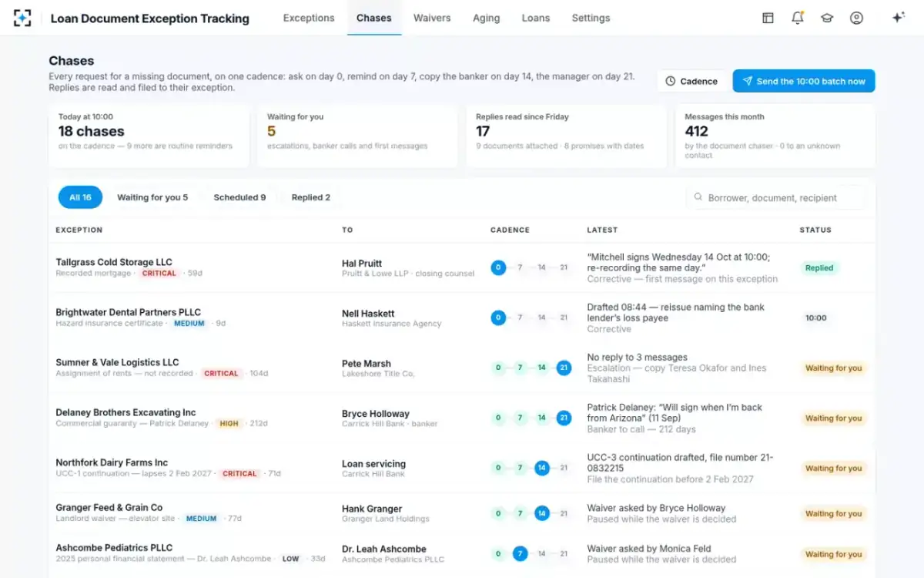Click recipient Hal Pruitt
The width and height of the screenshot is (924, 578).
tap(362, 264)
